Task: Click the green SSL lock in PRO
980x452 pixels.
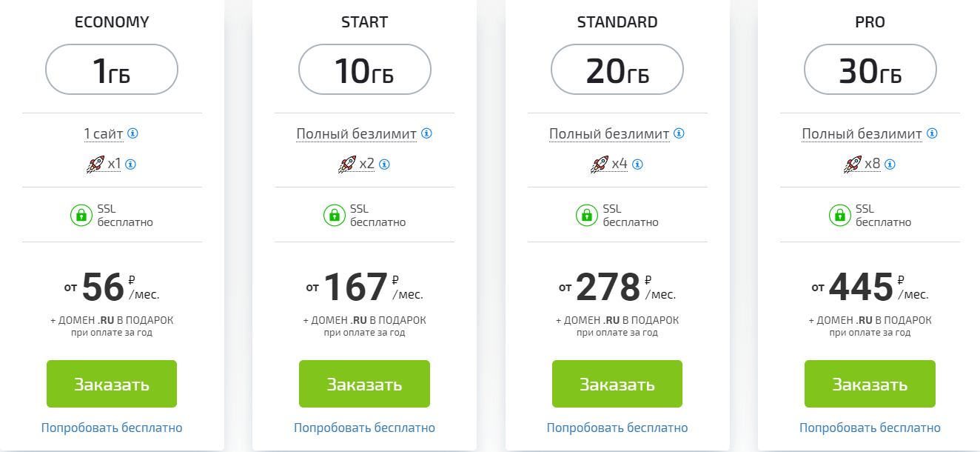Action: [839, 216]
